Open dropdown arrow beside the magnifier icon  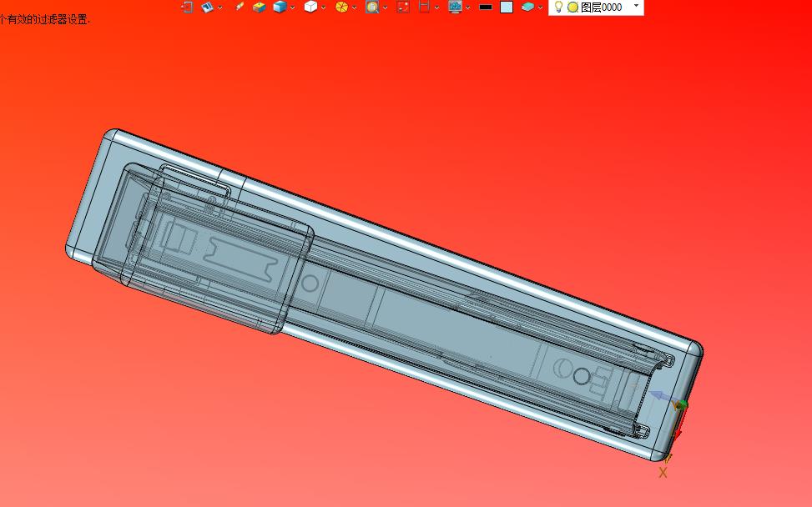385,8
